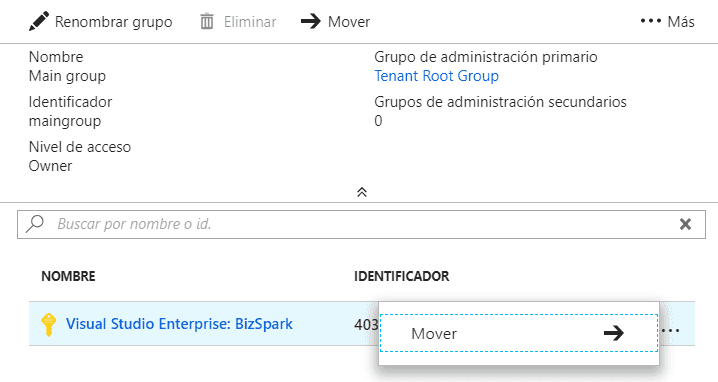The image size is (718, 382).
Task: Click the yellow key subscription icon
Action: pos(49,324)
